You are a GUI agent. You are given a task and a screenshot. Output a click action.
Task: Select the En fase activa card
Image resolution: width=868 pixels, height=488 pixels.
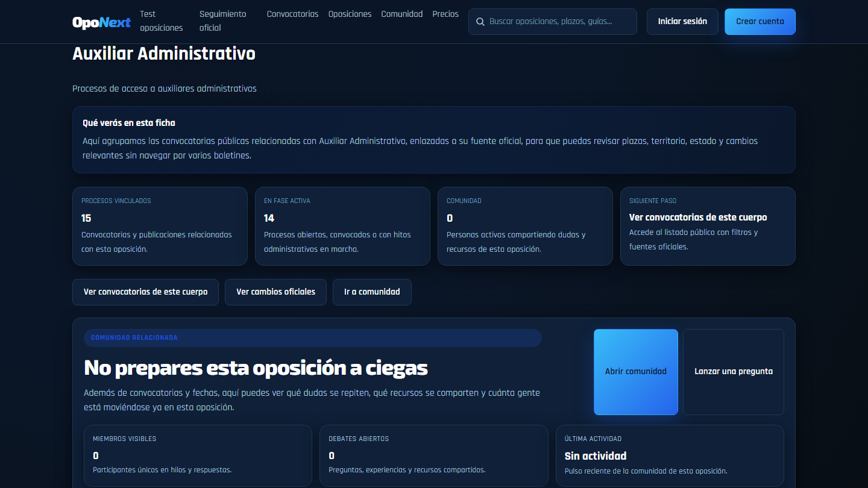pyautogui.click(x=342, y=226)
